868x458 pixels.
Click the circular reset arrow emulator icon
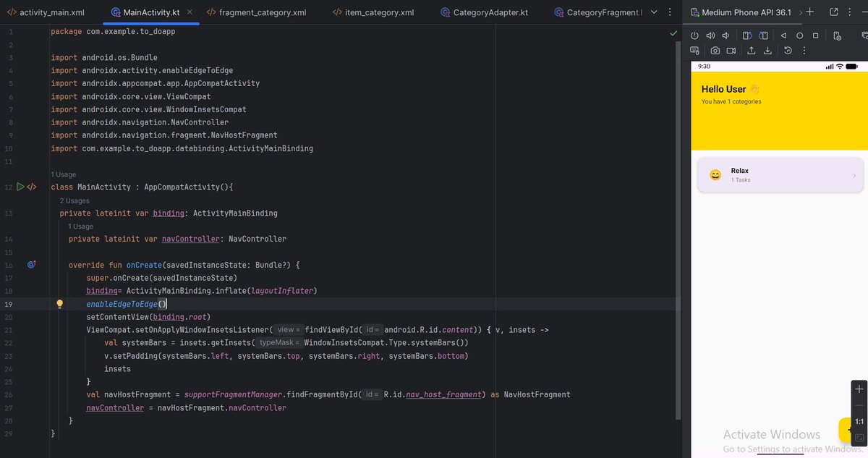[788, 51]
